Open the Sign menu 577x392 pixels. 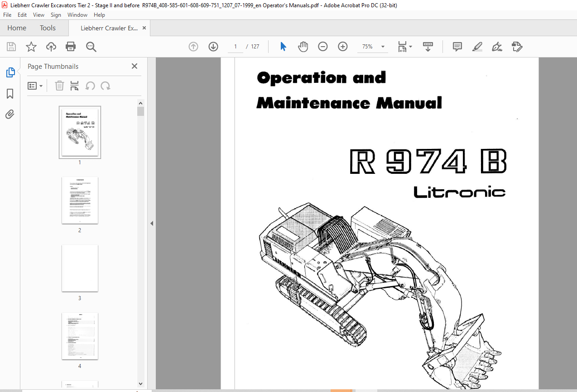pos(56,15)
